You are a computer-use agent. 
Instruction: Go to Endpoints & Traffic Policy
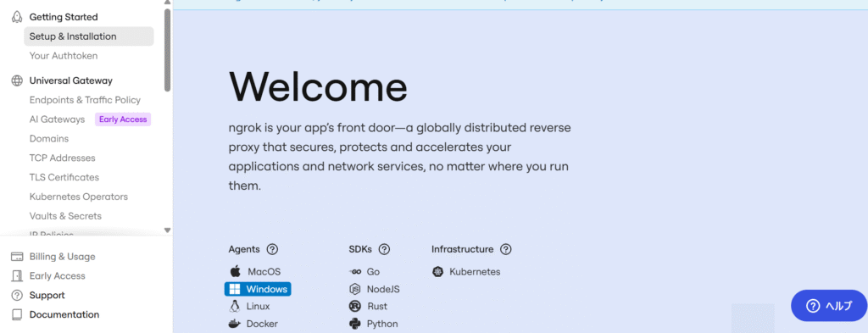point(86,100)
